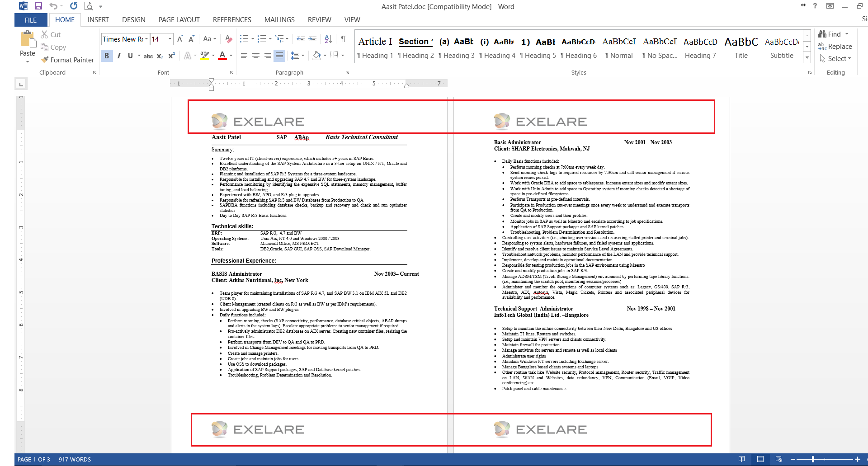Switch to the REVIEW tab
Image resolution: width=868 pixels, height=466 pixels.
pyautogui.click(x=319, y=20)
